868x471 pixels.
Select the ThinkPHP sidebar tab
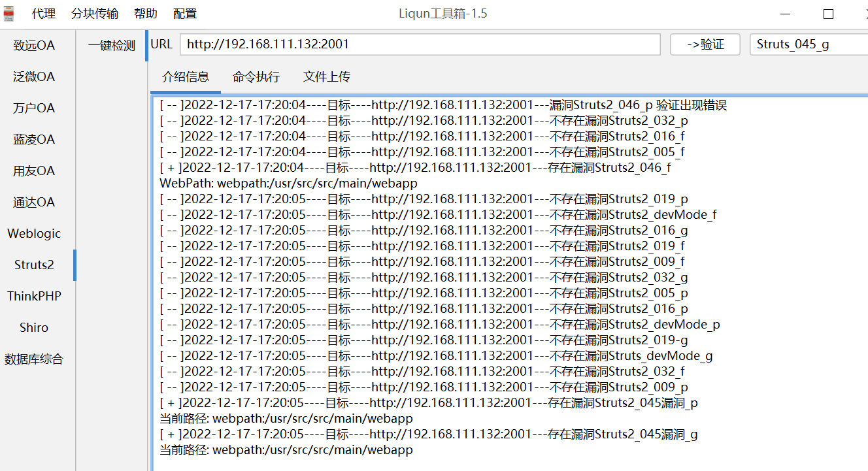pos(34,297)
